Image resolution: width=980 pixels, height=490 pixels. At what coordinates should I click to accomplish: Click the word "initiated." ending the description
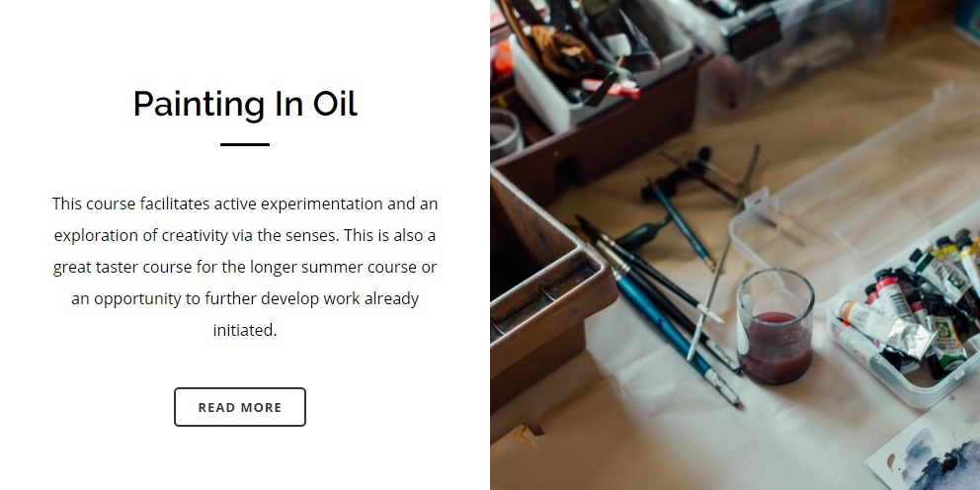245,330
